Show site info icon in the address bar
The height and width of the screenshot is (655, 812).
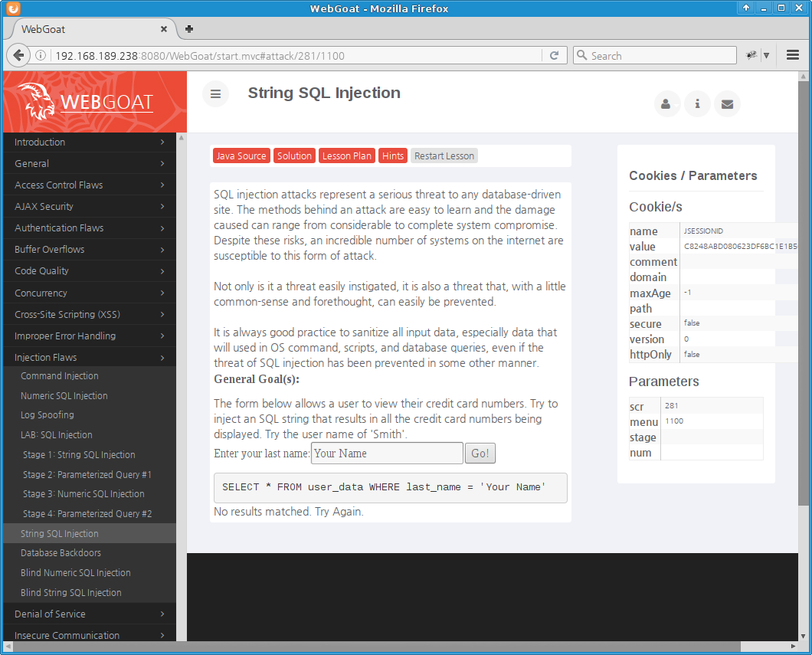41,55
